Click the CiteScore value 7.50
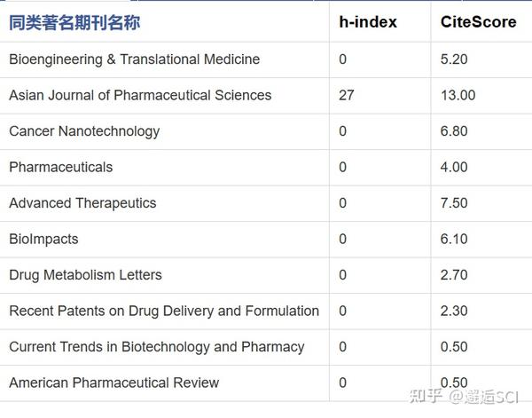Viewport: 532px width, 418px height. coord(454,203)
